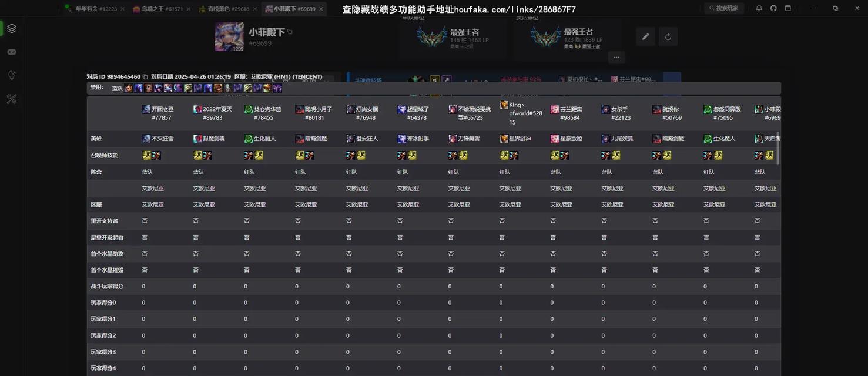This screenshot has width=868, height=376.
Task: Click the 星界游神 champion icon
Action: (504, 139)
